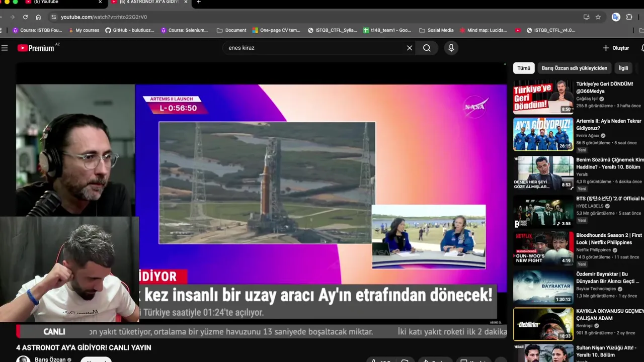Screen dimensions: 644x362
Task: Clear the search box with the X icon
Action: 410,48
